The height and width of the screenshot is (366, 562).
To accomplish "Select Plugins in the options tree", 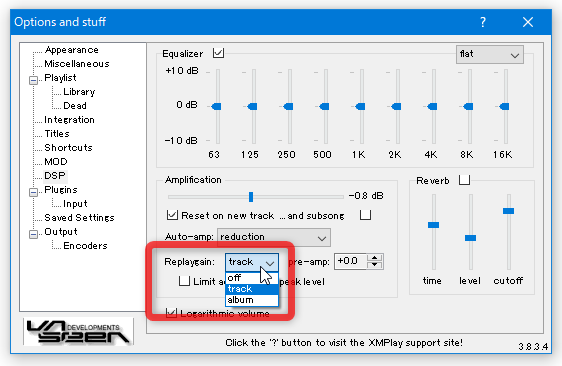I will (61, 190).
